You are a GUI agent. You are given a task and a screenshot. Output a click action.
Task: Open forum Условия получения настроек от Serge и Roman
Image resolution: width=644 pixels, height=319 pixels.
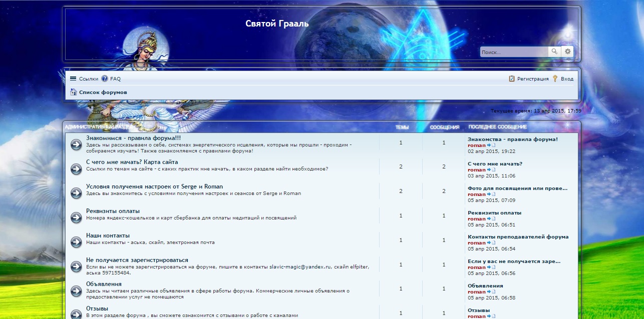coord(154,186)
